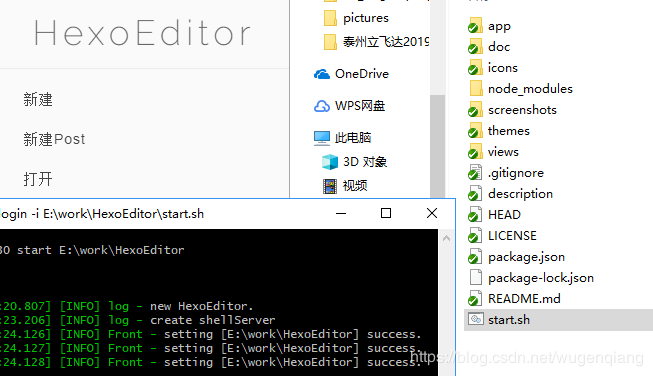Select the doc folder name
The height and width of the screenshot is (376, 653).
click(x=499, y=47)
